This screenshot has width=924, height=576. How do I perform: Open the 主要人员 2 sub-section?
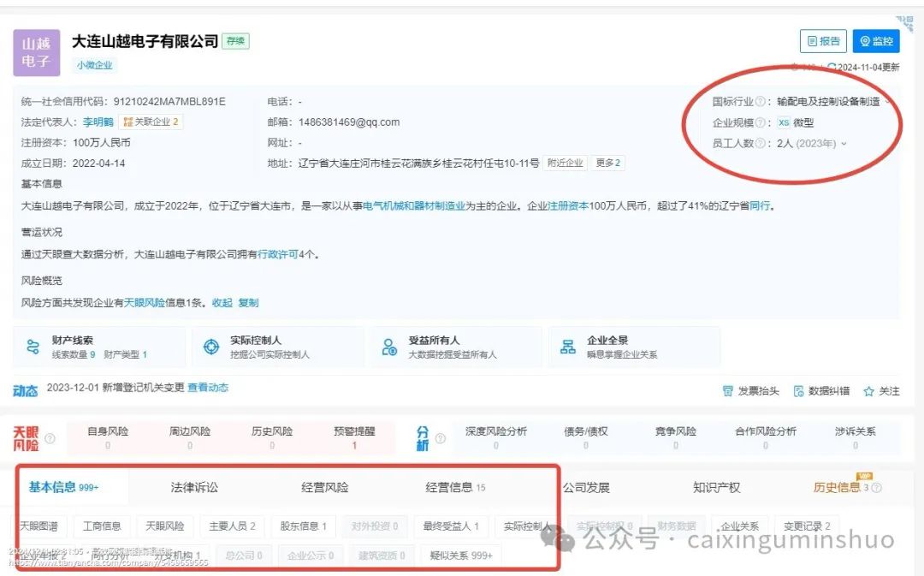232,526
